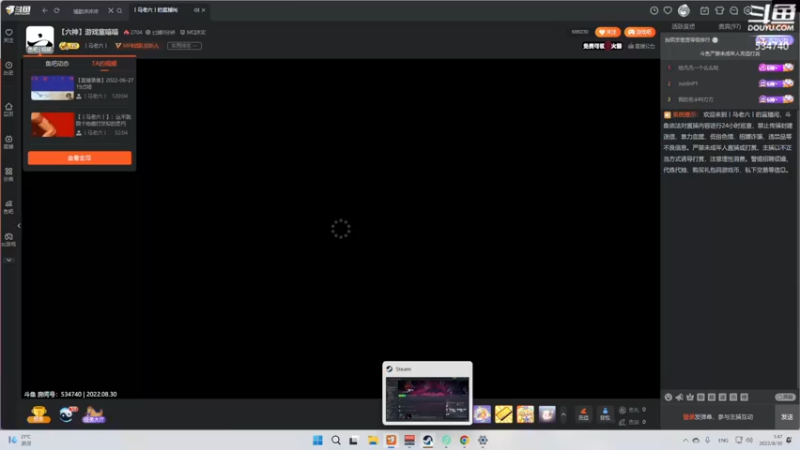
Task: Go to home via left sidebar house icon
Action: (x=9, y=109)
